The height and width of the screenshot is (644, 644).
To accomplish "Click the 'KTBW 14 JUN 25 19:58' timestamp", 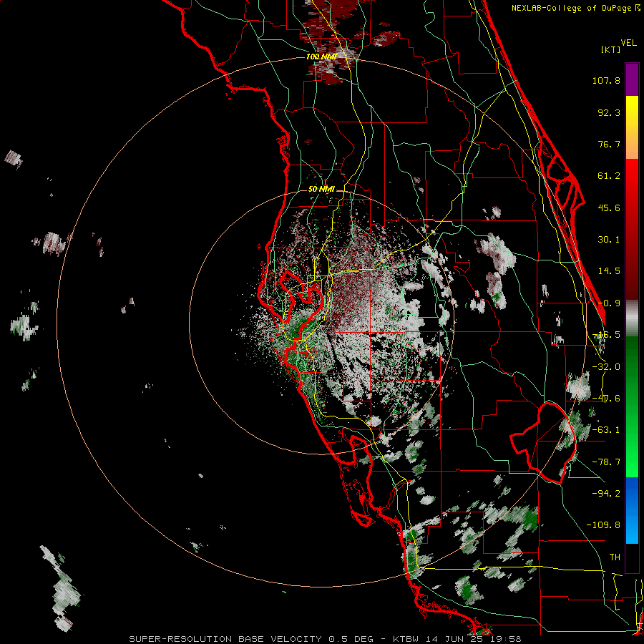I will pos(457,639).
